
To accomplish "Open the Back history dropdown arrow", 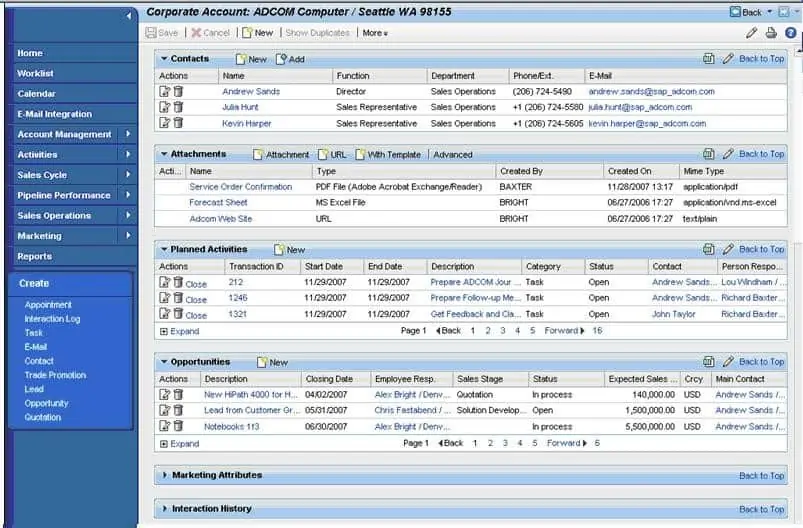I will 769,12.
